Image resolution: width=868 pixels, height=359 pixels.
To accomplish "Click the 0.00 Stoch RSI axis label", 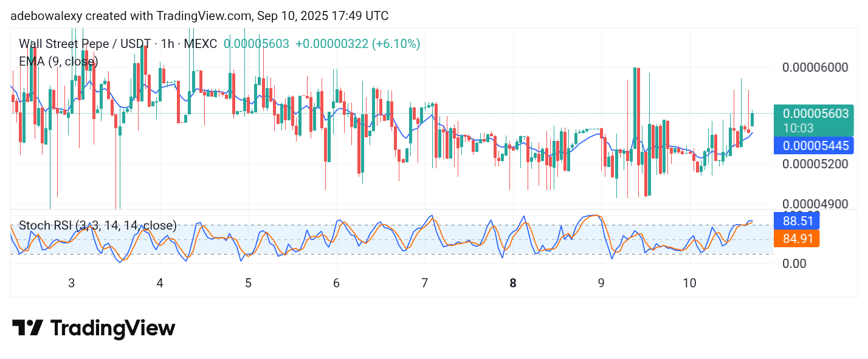I will [794, 264].
